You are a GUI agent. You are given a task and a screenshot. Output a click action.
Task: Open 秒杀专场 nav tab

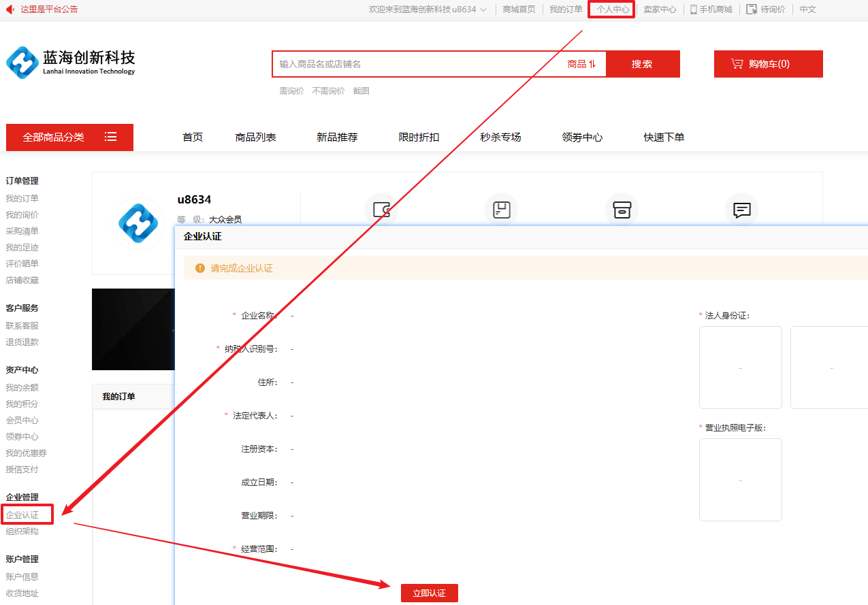point(500,137)
